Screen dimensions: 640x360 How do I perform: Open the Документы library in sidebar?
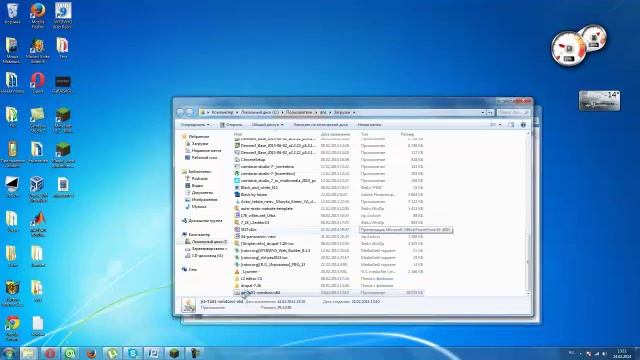(x=199, y=193)
